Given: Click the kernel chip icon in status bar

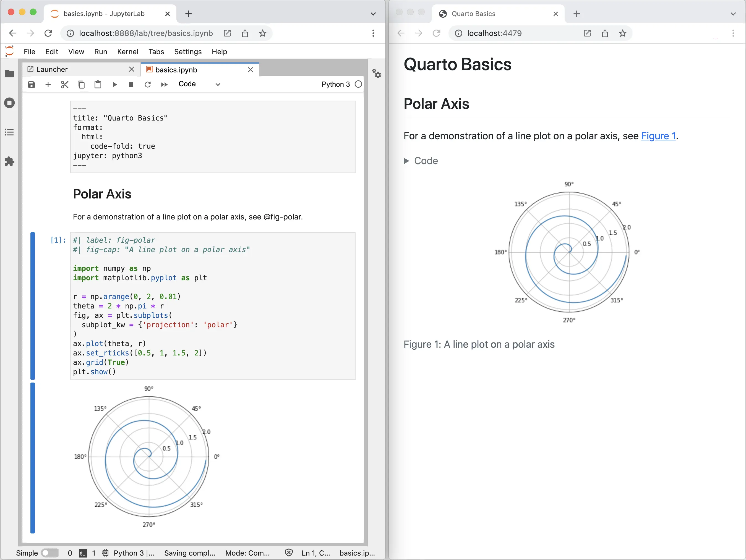Looking at the screenshot, I should (105, 553).
